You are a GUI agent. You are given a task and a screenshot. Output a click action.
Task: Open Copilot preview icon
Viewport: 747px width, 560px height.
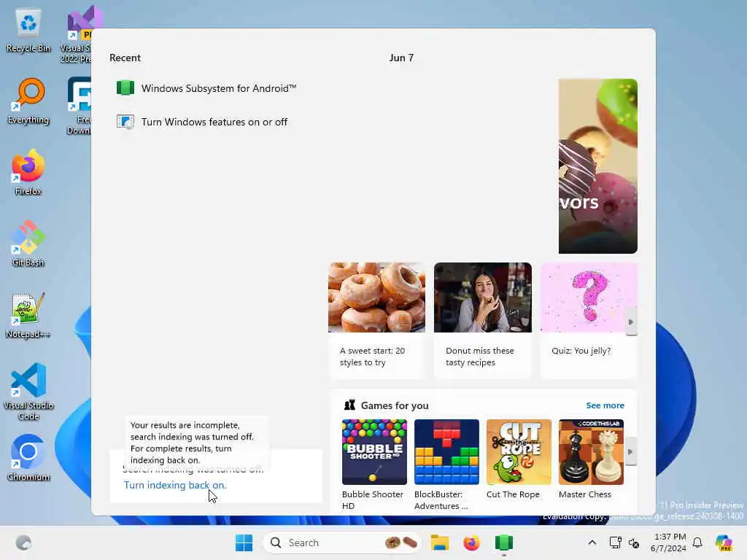[724, 542]
